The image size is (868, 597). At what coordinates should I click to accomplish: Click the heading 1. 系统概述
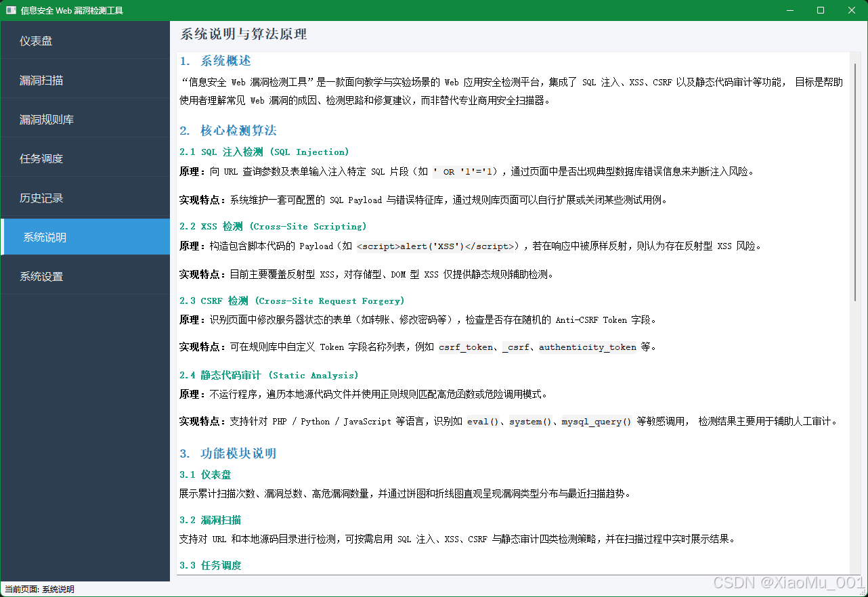[x=215, y=61]
